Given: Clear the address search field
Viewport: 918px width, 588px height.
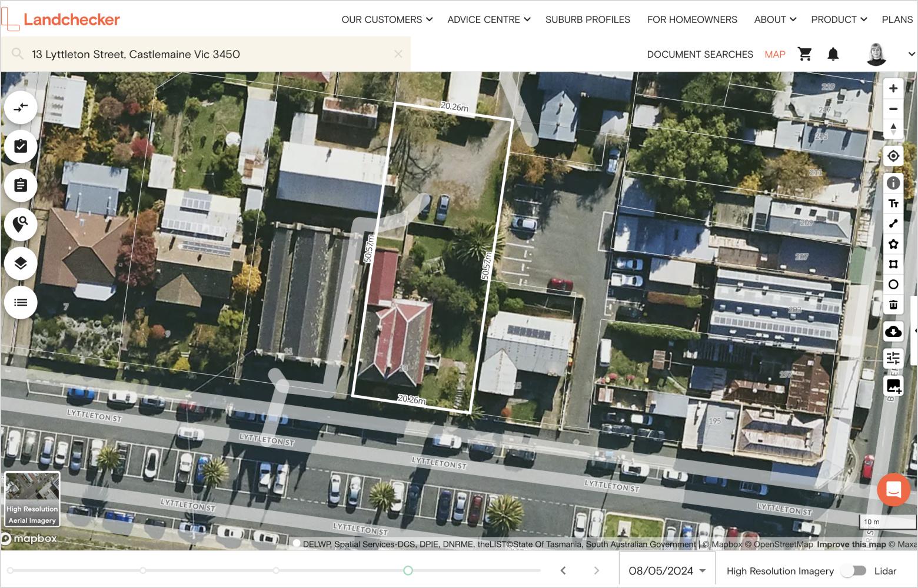Looking at the screenshot, I should (x=398, y=54).
